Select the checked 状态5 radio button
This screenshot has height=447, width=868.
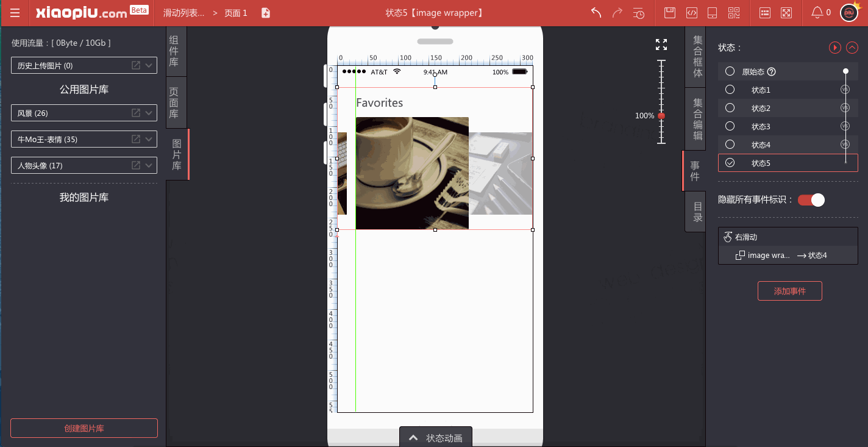pos(730,163)
